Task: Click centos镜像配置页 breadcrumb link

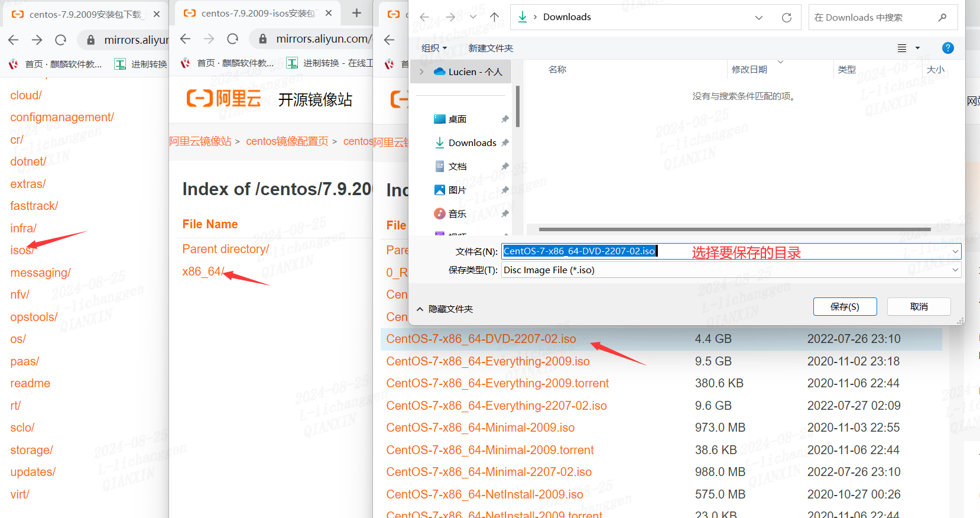Action: click(x=287, y=141)
